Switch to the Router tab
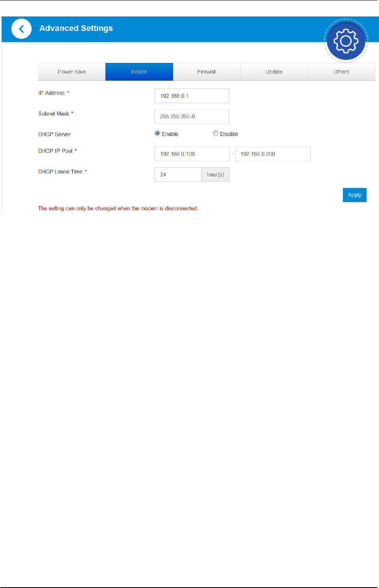The width and height of the screenshot is (379, 588). point(139,72)
